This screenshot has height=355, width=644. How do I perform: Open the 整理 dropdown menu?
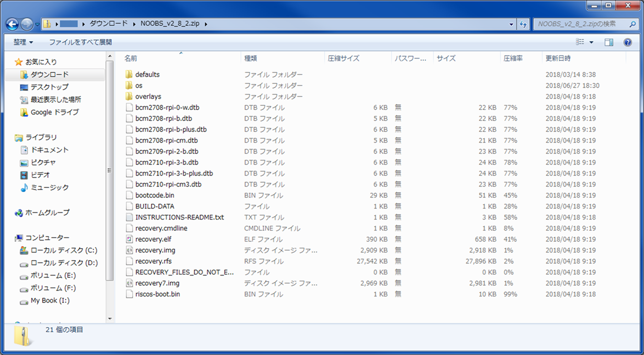coord(23,42)
